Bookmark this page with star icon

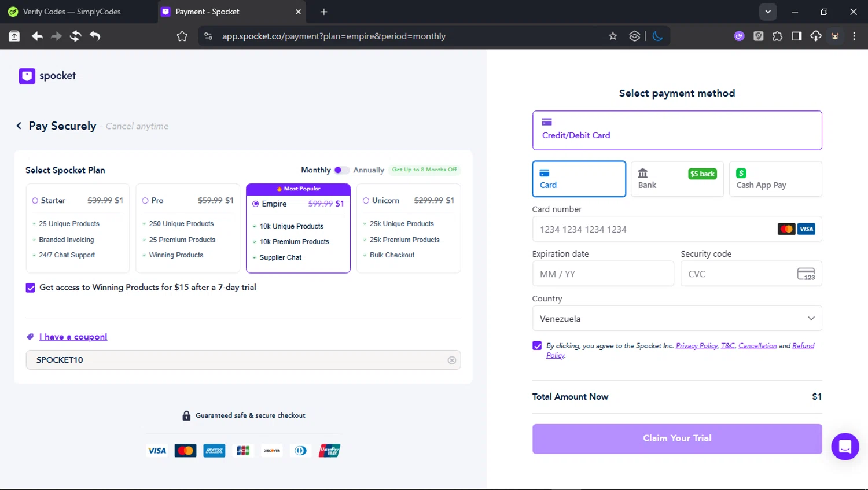coord(613,36)
